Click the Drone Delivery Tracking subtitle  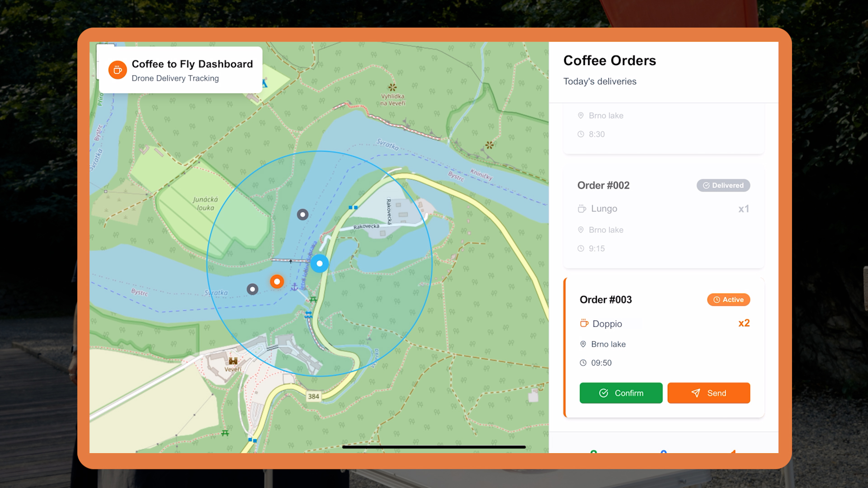tap(175, 78)
